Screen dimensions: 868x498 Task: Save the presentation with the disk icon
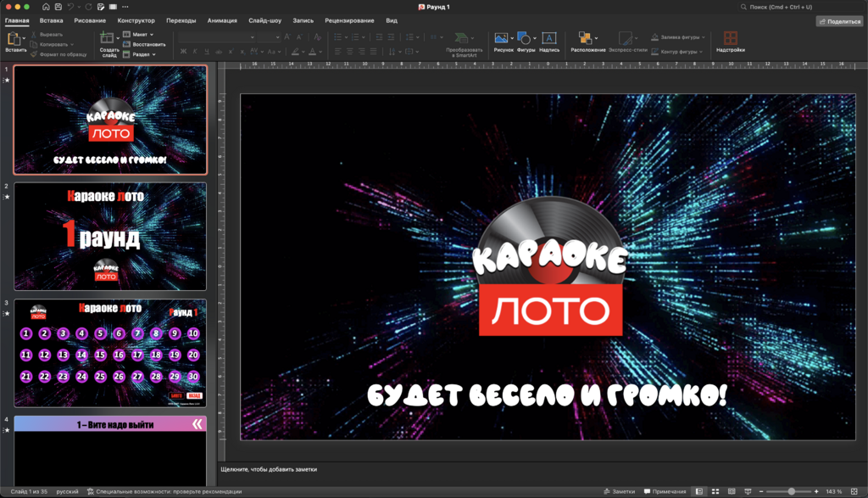[58, 7]
